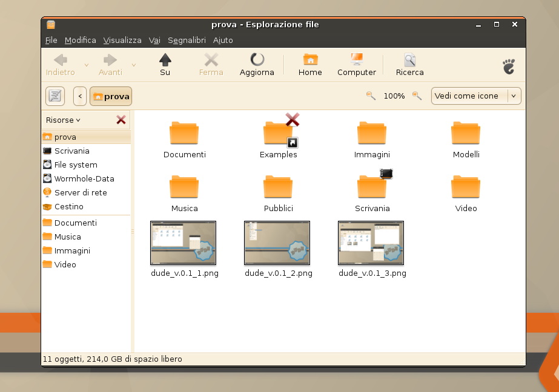
Task: Open Cestino trash in sidebar
Action: pyautogui.click(x=86, y=206)
